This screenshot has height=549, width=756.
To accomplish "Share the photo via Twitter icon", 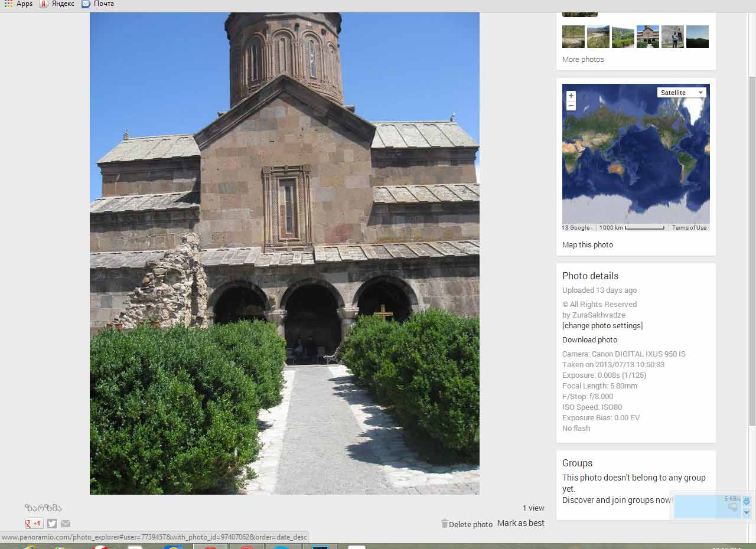I will point(52,524).
